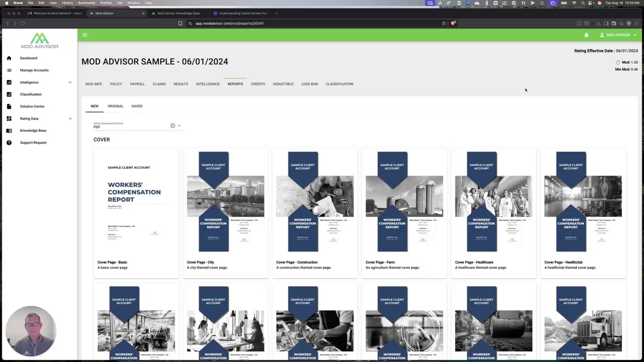The image size is (644, 362).
Task: Click the browser address bar URL
Action: click(229, 23)
